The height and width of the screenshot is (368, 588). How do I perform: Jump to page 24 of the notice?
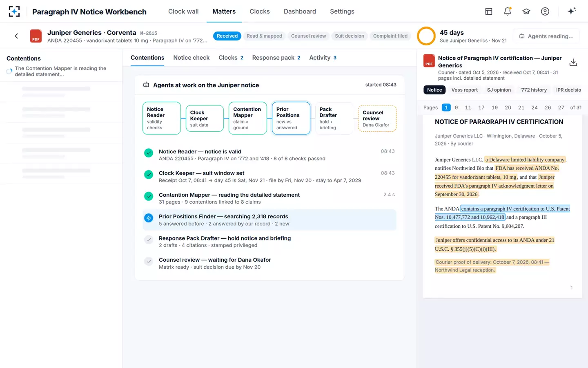[535, 108]
